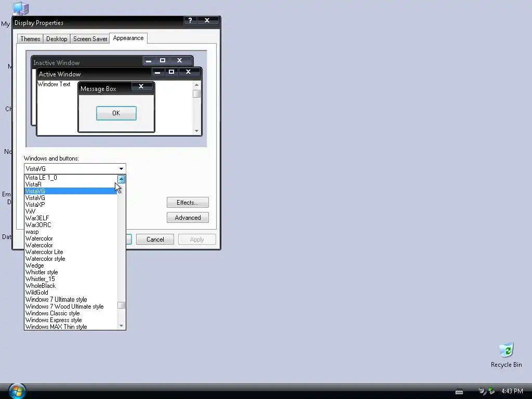Switch to the Themes tab
532x399 pixels.
(30, 39)
